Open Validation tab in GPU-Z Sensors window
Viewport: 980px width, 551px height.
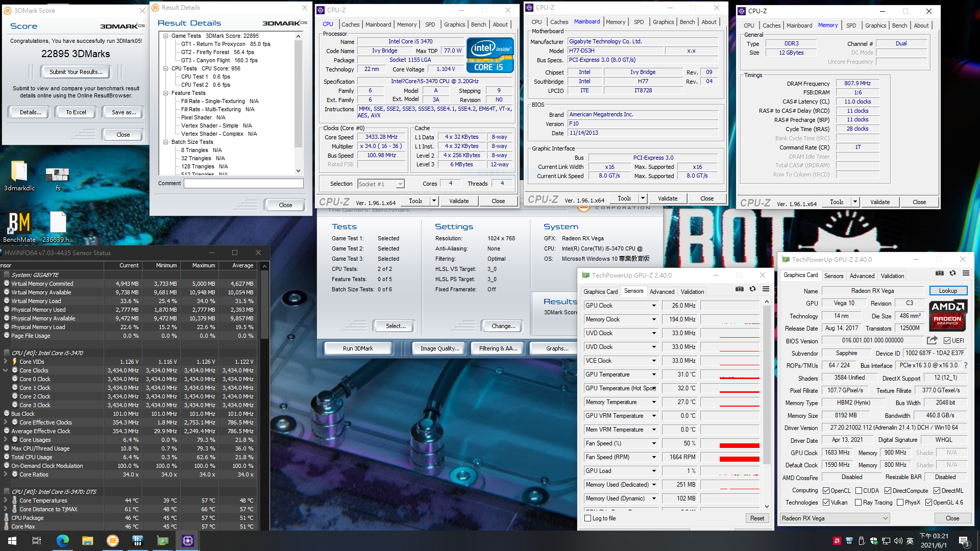pyautogui.click(x=692, y=291)
